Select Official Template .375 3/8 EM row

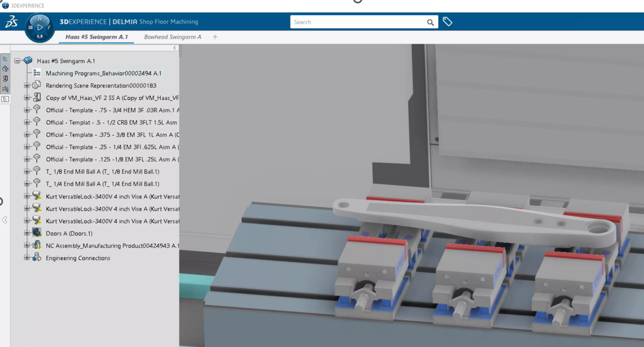112,135
